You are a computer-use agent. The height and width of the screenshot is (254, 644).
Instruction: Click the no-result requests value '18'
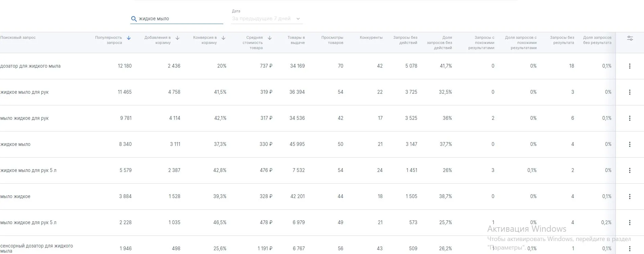[x=572, y=66]
